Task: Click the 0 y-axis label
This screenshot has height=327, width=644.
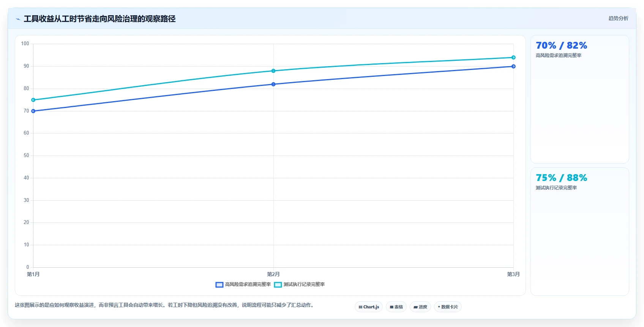Action: tap(28, 267)
